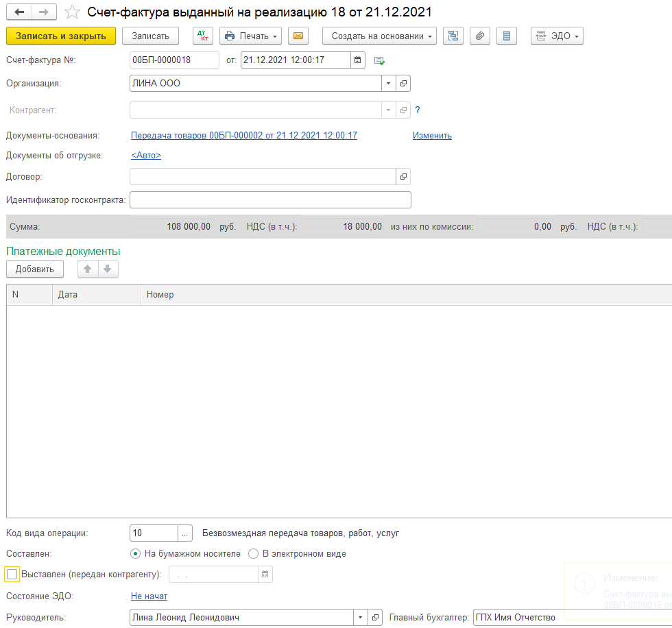Add document to favorites with star icon
672x628 pixels.
coord(72,12)
